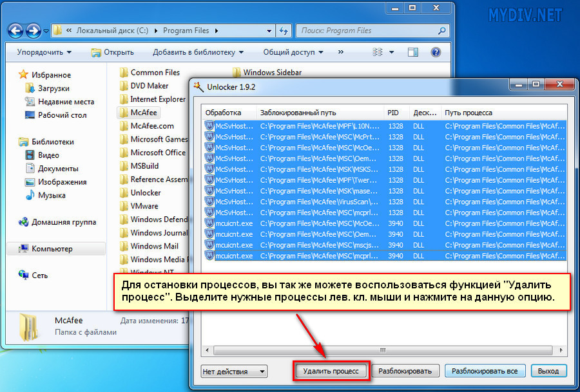The height and width of the screenshot is (392, 580).
Task: Select the Windows Mail folder
Action: coord(149,246)
